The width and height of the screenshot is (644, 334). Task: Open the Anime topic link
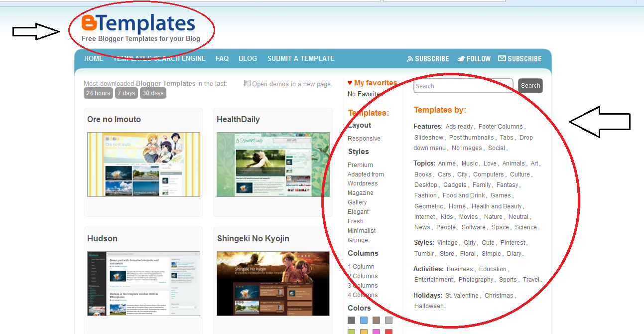click(x=447, y=163)
